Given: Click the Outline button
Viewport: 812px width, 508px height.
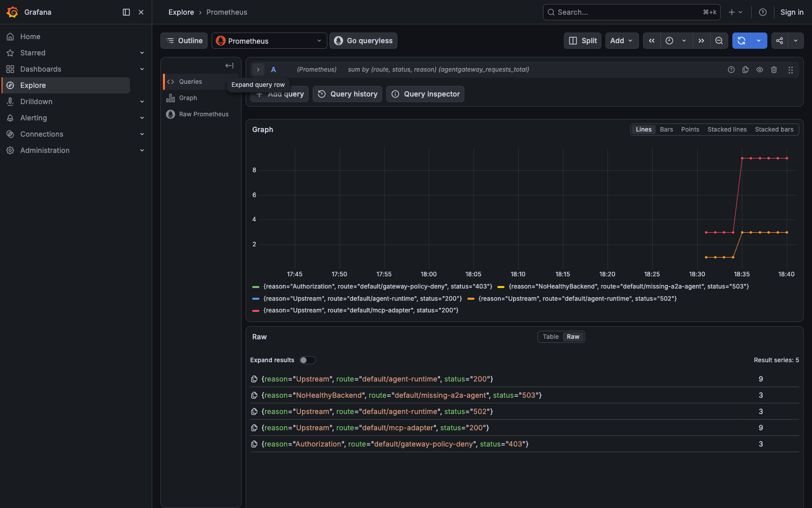Looking at the screenshot, I should point(184,41).
